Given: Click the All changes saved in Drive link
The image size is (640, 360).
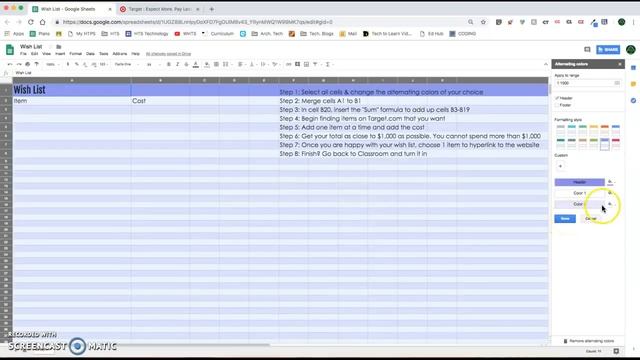Looking at the screenshot, I should (x=168, y=54).
